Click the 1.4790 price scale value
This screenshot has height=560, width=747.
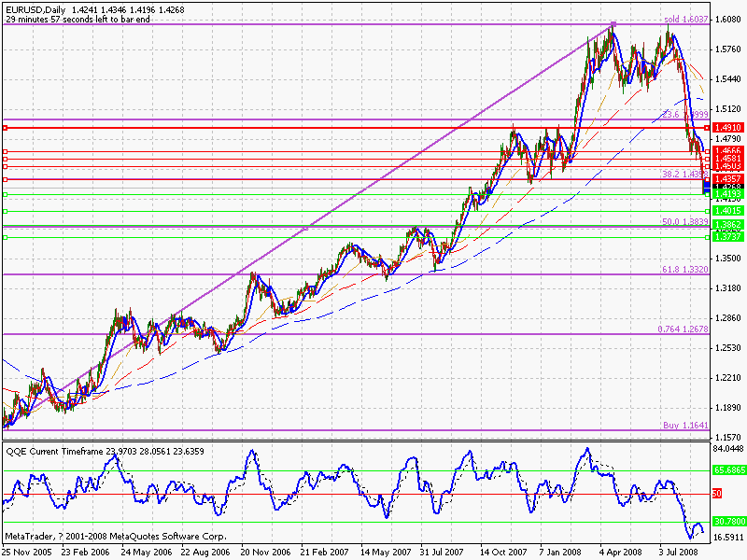tap(728, 139)
